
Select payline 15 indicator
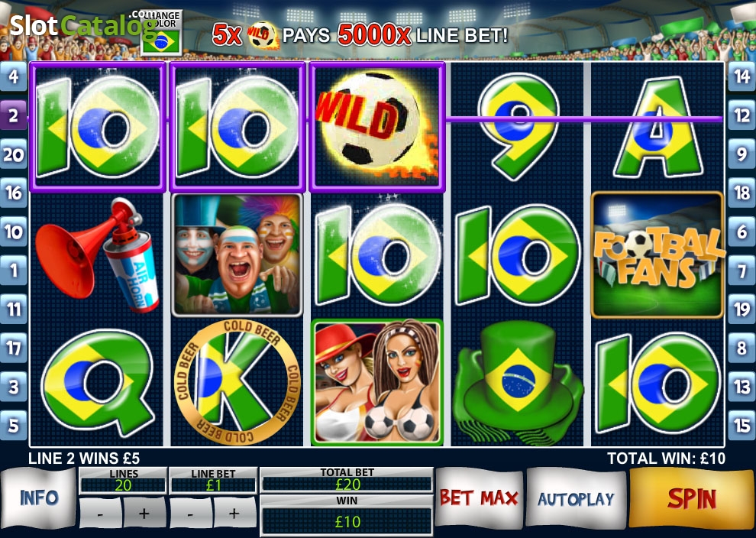tap(741, 425)
